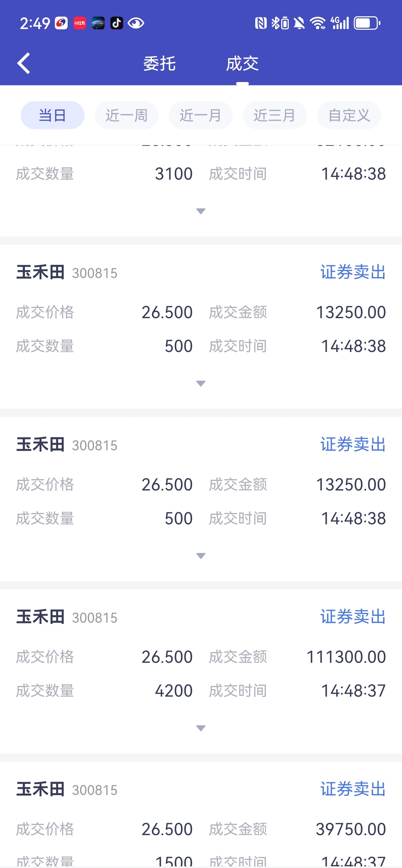The width and height of the screenshot is (402, 868).
Task: Tap the eye comfort status icon
Action: click(136, 23)
